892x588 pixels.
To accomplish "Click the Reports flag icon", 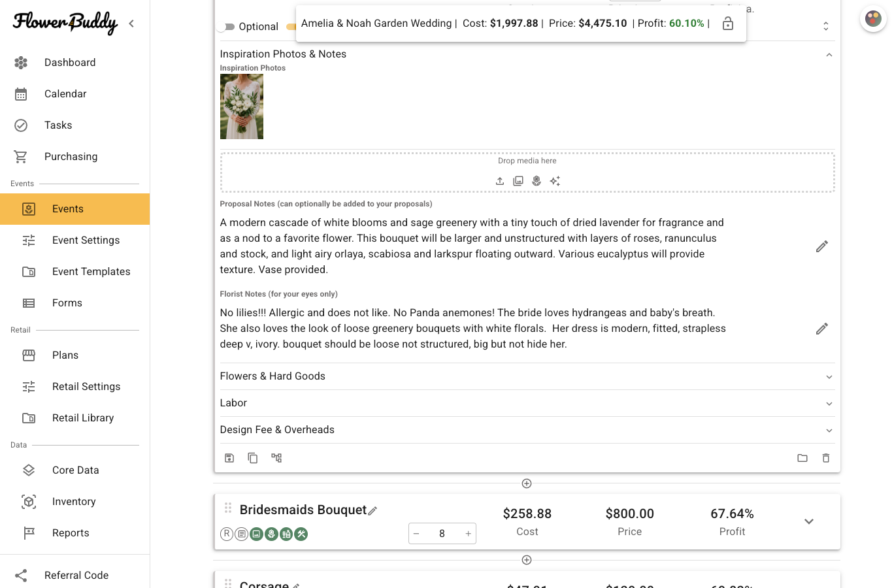I will coord(29,533).
